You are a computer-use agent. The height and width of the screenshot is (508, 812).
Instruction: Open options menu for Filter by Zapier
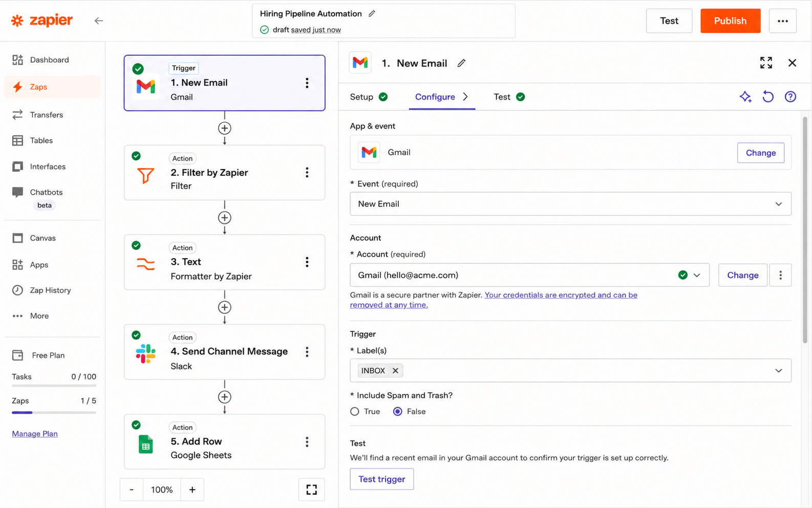point(307,173)
